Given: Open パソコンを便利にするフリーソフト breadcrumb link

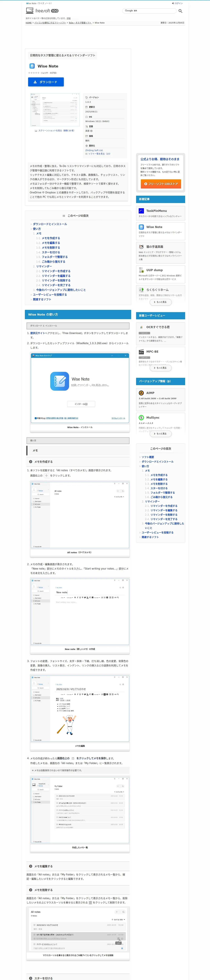Looking at the screenshot, I should [x=50, y=23].
